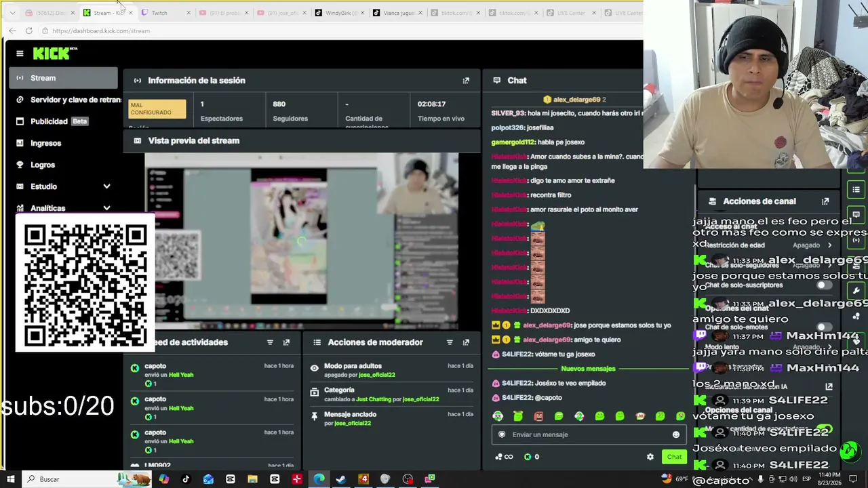Open filter options for Feed de actividades
The image size is (868, 488).
(270, 342)
